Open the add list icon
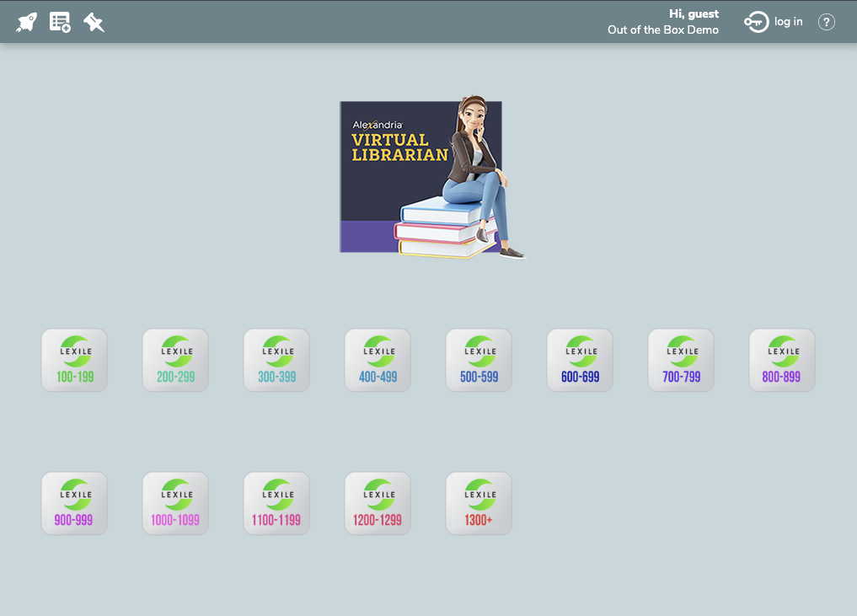This screenshot has height=616, width=857. [x=60, y=23]
